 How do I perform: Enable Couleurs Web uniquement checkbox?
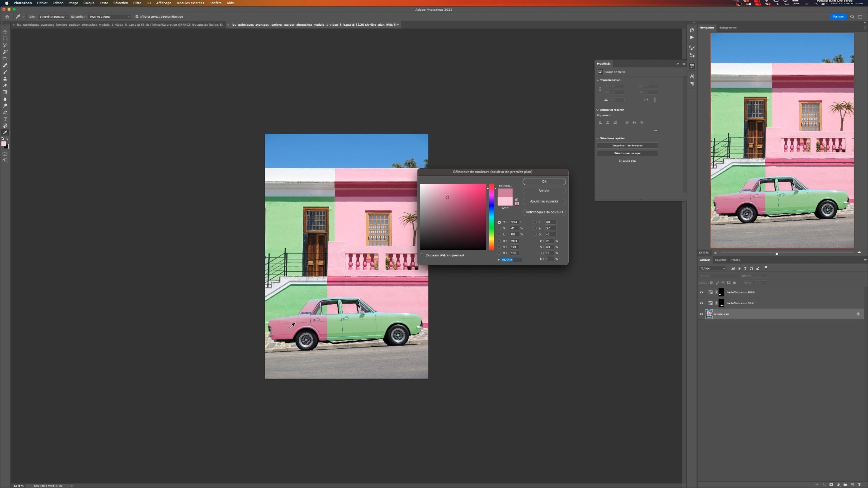pyautogui.click(x=422, y=255)
